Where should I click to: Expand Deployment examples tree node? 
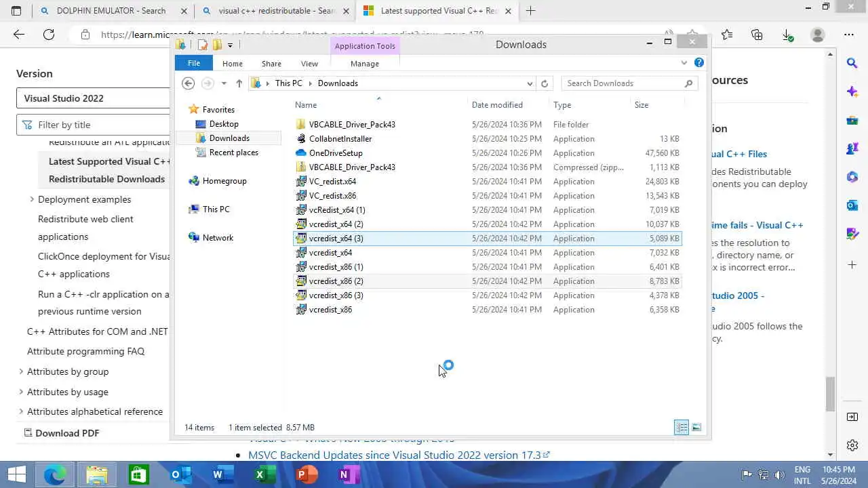pos(31,199)
